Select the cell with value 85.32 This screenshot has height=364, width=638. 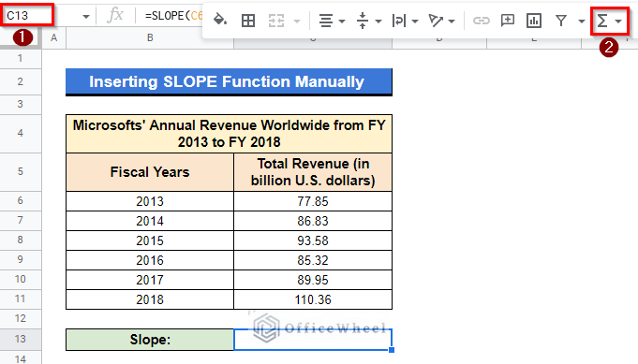pos(313,260)
